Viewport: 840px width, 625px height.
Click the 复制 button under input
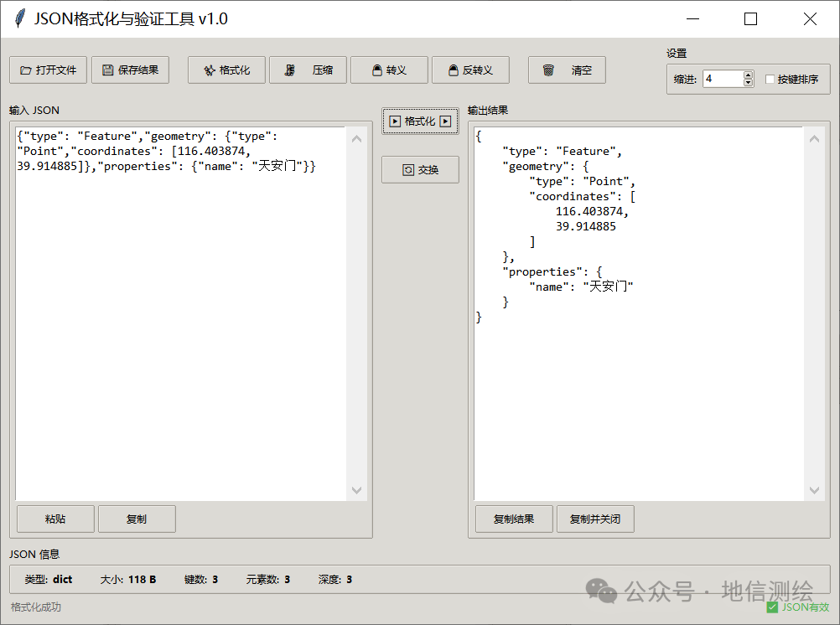click(137, 519)
